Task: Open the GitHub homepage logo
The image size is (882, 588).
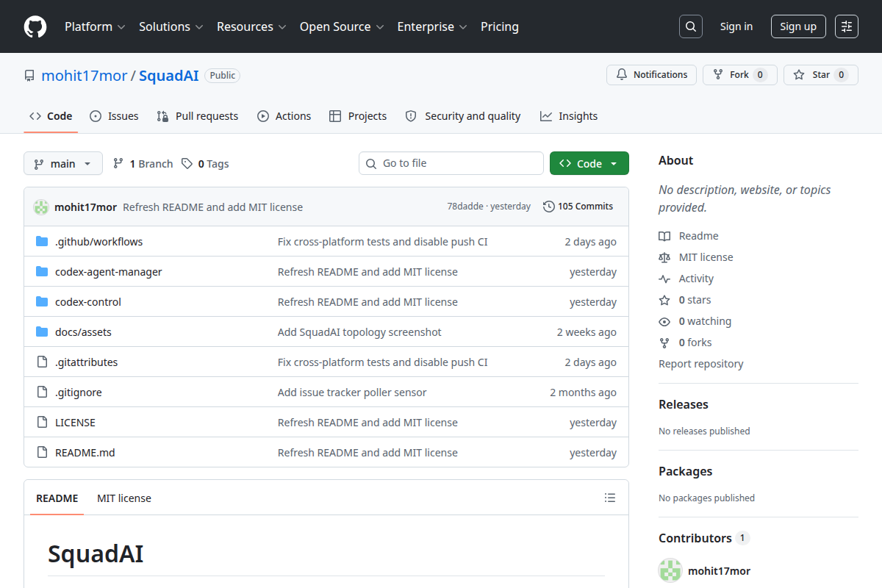Action: [x=35, y=26]
